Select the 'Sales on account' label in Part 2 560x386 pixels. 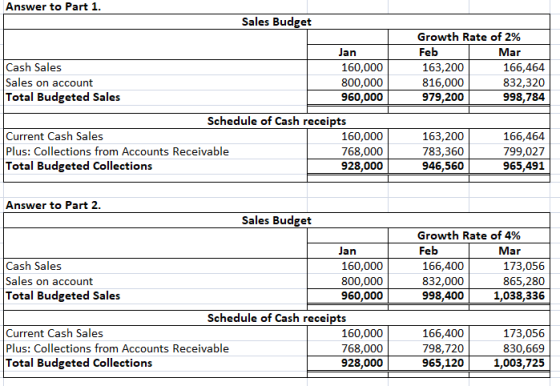pyautogui.click(x=49, y=281)
